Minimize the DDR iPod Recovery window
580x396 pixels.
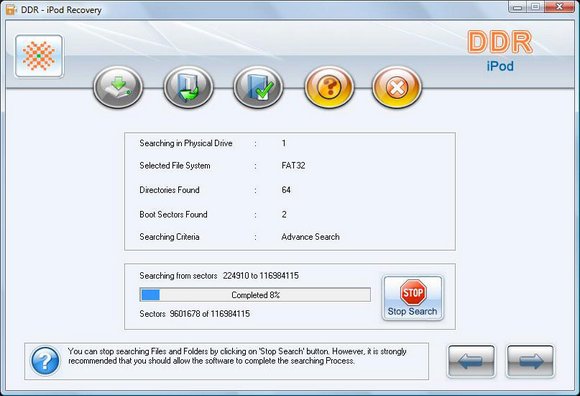(x=518, y=7)
